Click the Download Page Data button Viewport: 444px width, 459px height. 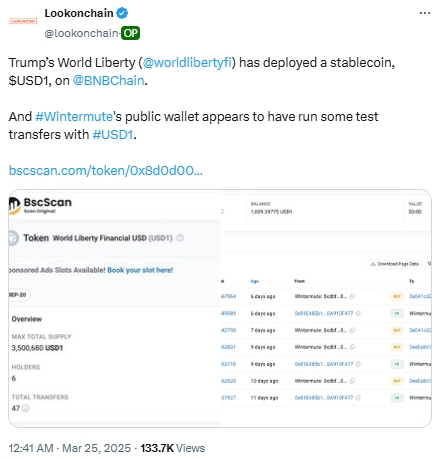click(x=395, y=264)
